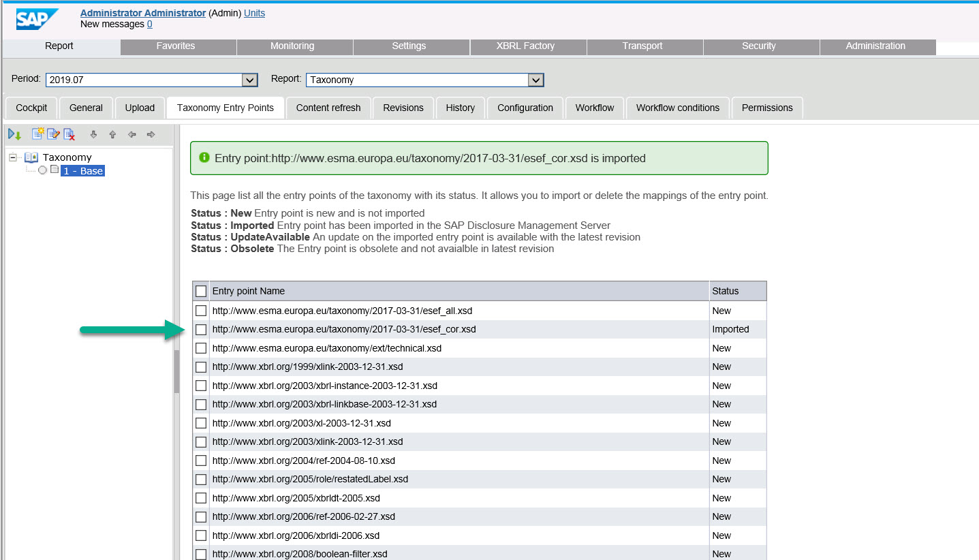Select the radio button next to 1 - Base
This screenshot has width=979, height=560.
42,170
